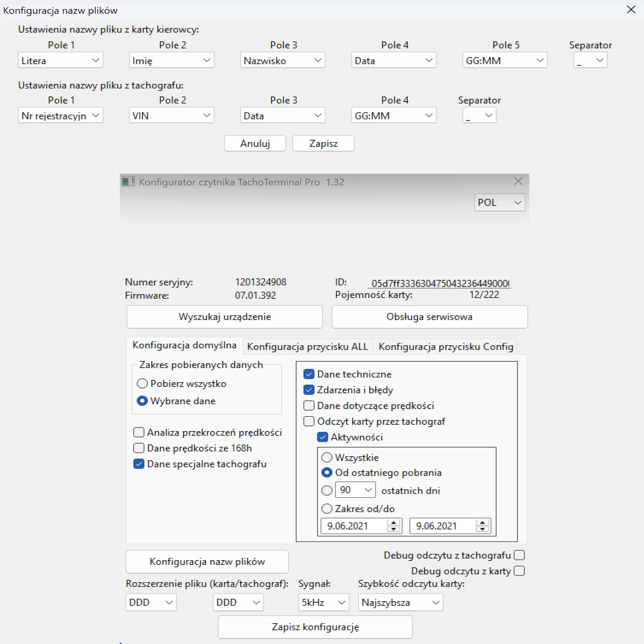Increase the start date with up arrow
Image resolution: width=644 pixels, height=644 pixels.
coord(394,523)
